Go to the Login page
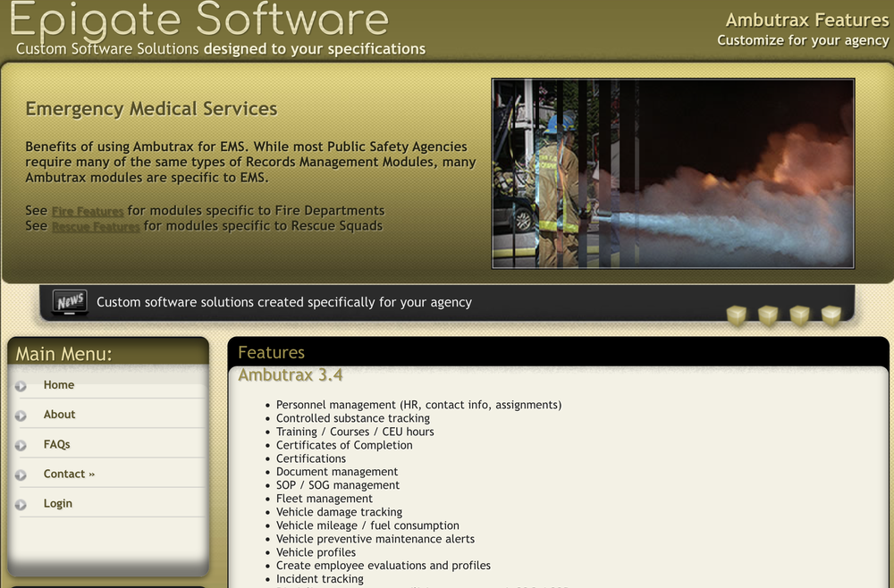 [57, 503]
